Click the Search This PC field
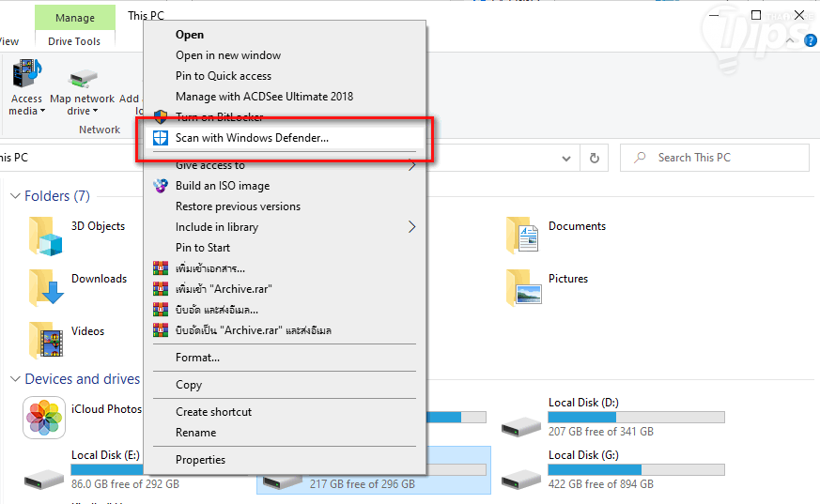The image size is (820, 504). (723, 158)
